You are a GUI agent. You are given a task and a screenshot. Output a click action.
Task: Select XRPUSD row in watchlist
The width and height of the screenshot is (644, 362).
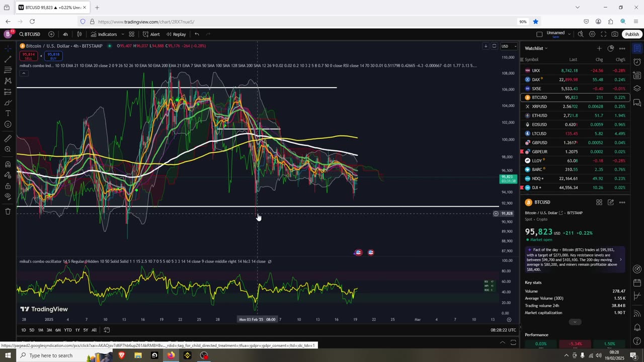[x=575, y=107]
